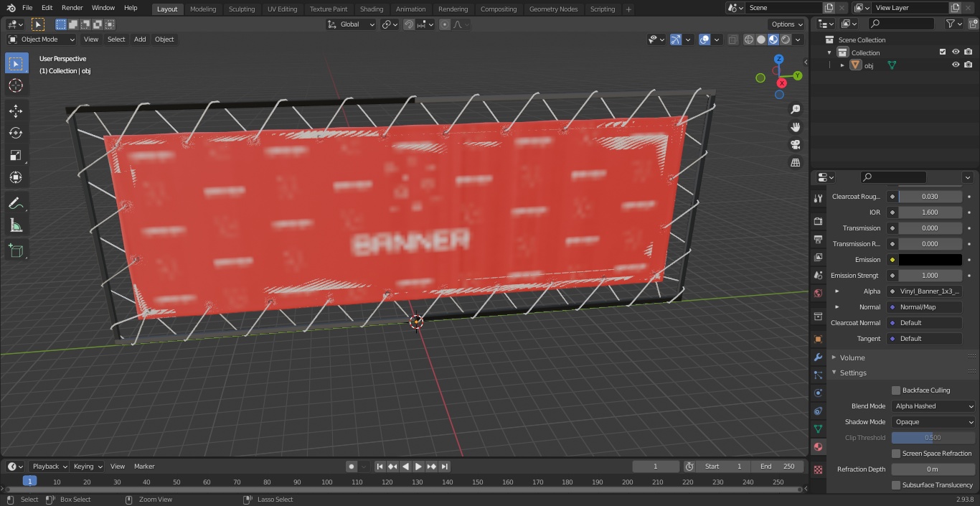This screenshot has height=506, width=980.
Task: Open Object Data properties tab
Action: 818,428
